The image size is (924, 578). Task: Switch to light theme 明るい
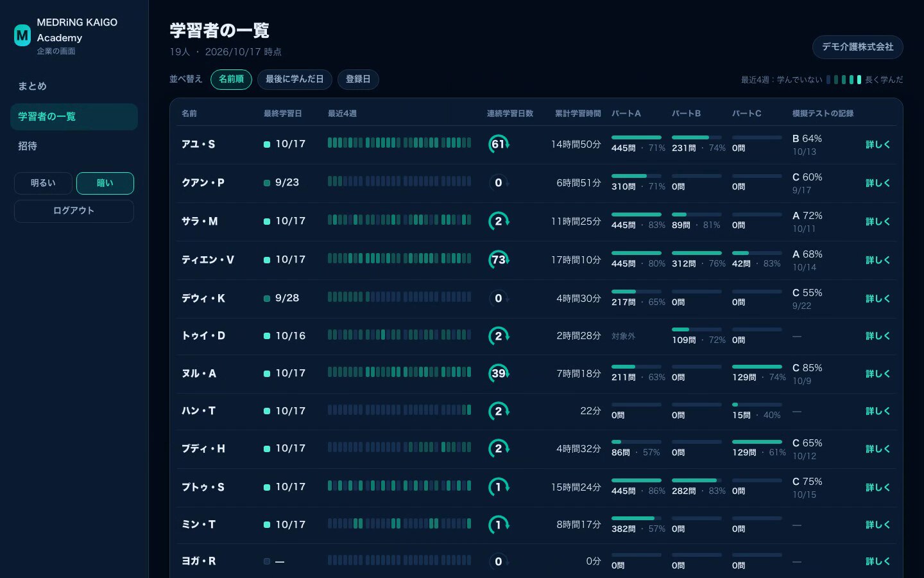click(43, 183)
